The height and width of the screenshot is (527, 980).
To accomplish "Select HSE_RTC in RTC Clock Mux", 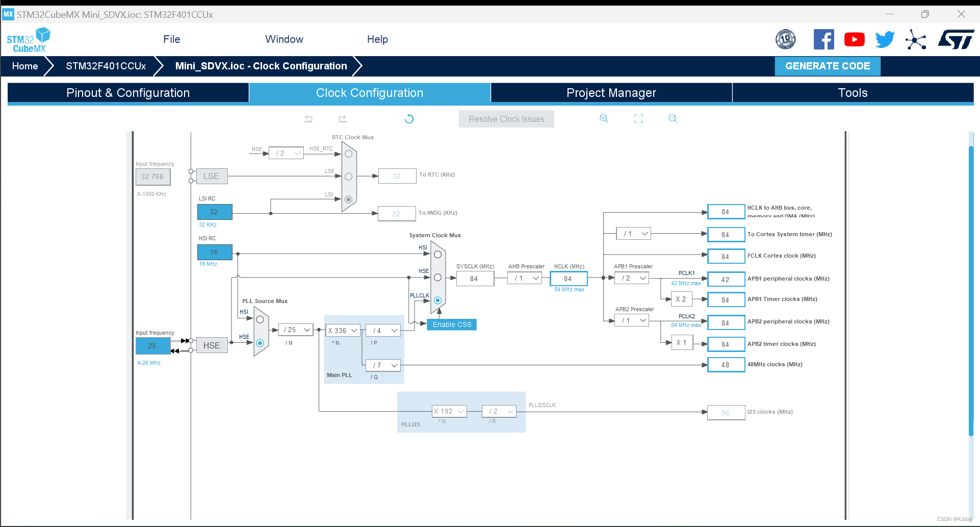I will [348, 154].
